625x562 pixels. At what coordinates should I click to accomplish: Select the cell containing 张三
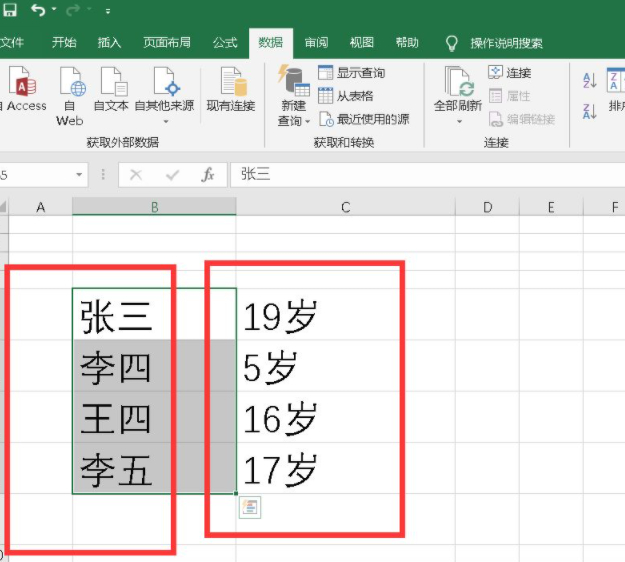[x=154, y=314]
